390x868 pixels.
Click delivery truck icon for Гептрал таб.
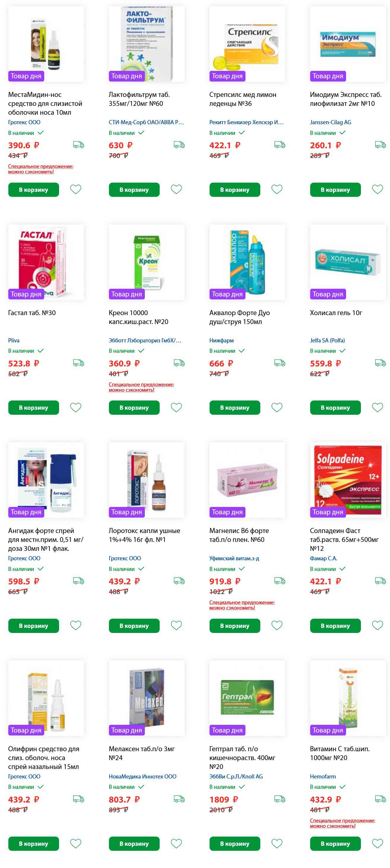[x=280, y=799]
